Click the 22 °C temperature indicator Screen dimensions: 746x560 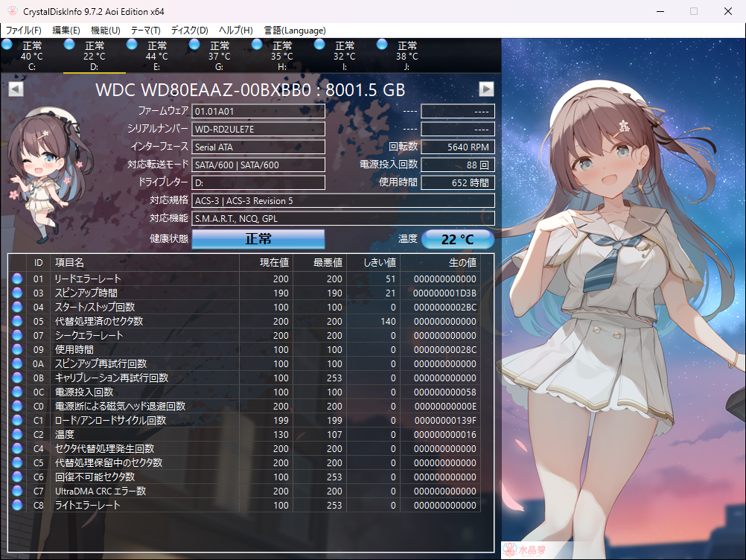click(x=458, y=240)
